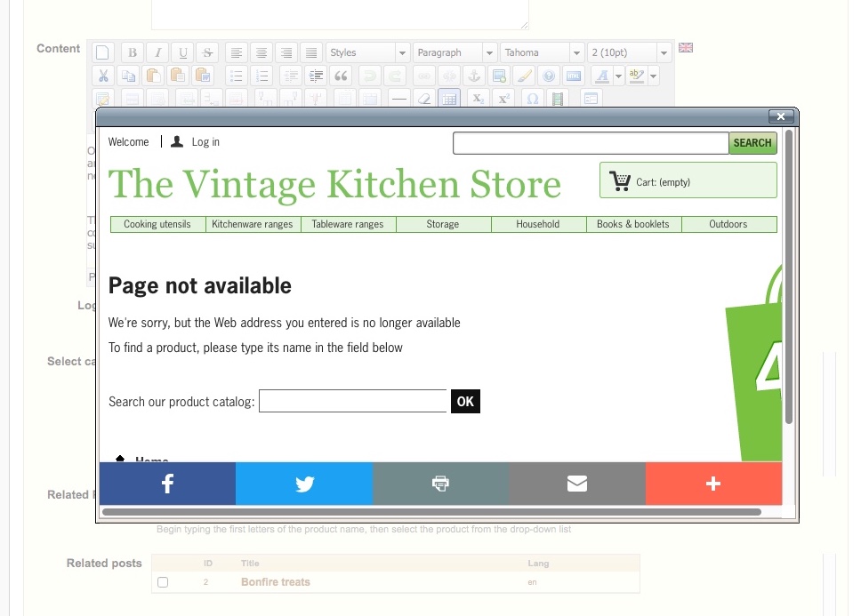861x616 pixels.
Task: Click the green SEARCH button
Action: (752, 142)
